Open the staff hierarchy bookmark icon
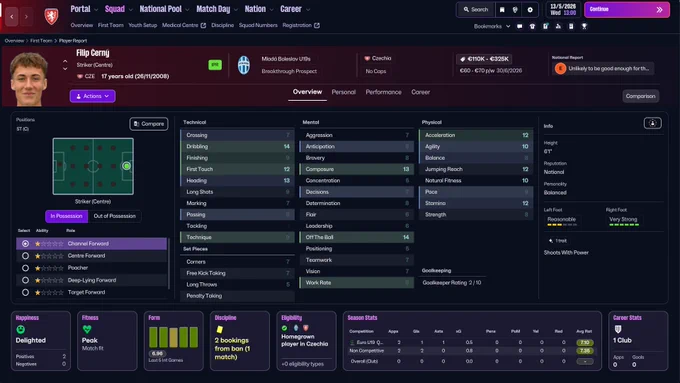This screenshot has height=383, width=680. [558, 26]
